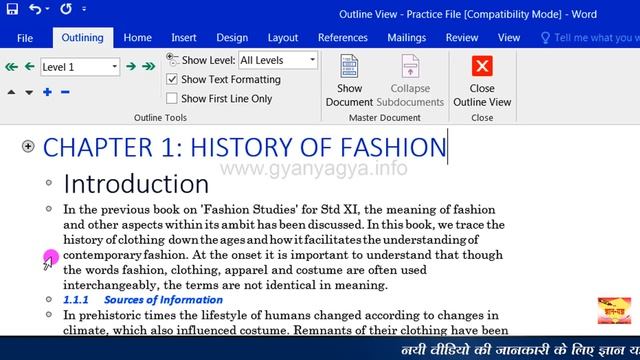Screen dimensions: 640x360
Task: Enable Show First Line Only
Action: (172, 98)
